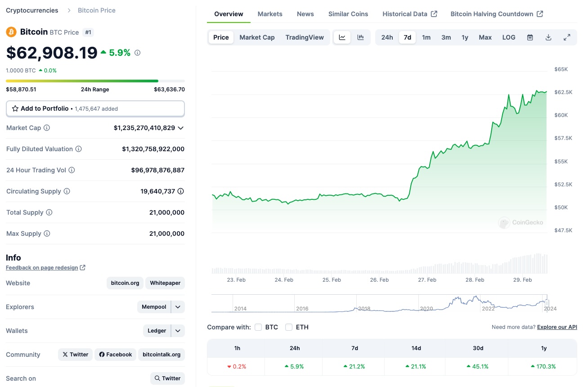Viewport: 588px width, 387px height.
Task: Click the Mempool explorer button
Action: 154,307
